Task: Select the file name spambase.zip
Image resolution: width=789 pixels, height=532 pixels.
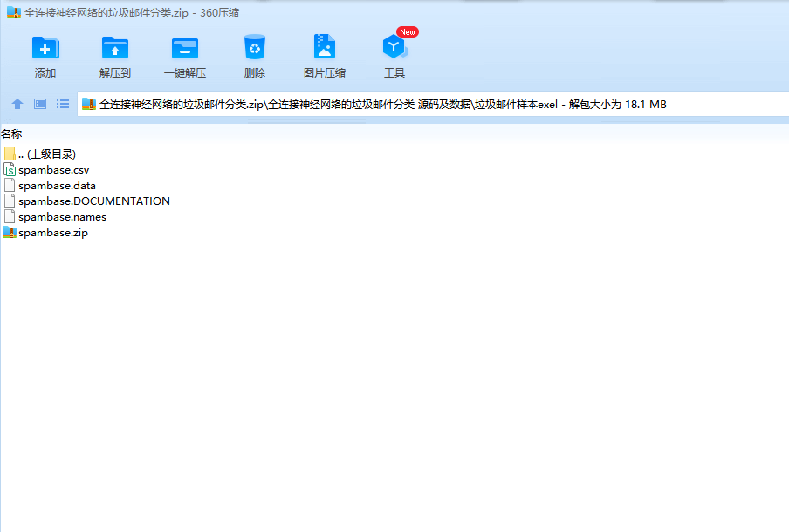Action: 53,233
